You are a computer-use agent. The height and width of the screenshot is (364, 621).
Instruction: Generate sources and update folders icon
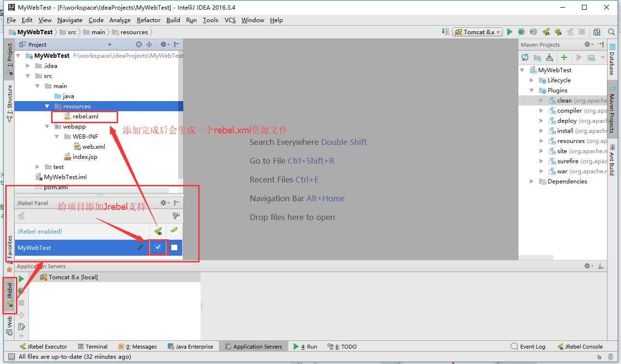point(537,57)
